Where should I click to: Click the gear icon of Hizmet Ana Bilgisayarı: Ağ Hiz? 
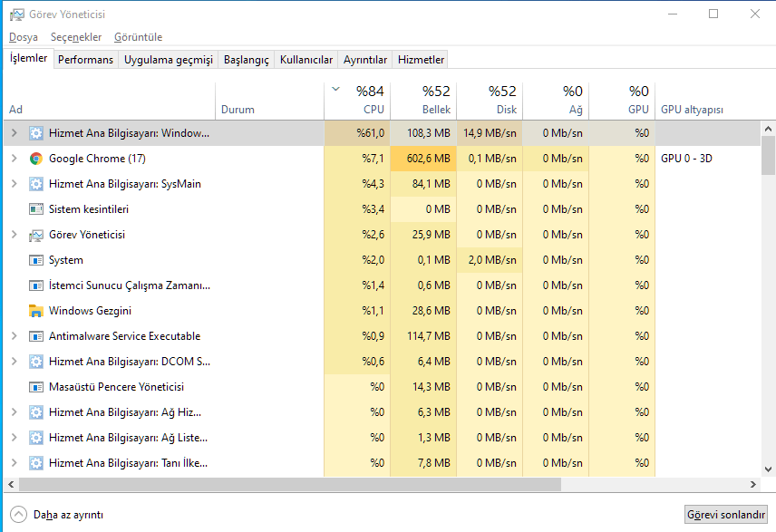pyautogui.click(x=35, y=412)
